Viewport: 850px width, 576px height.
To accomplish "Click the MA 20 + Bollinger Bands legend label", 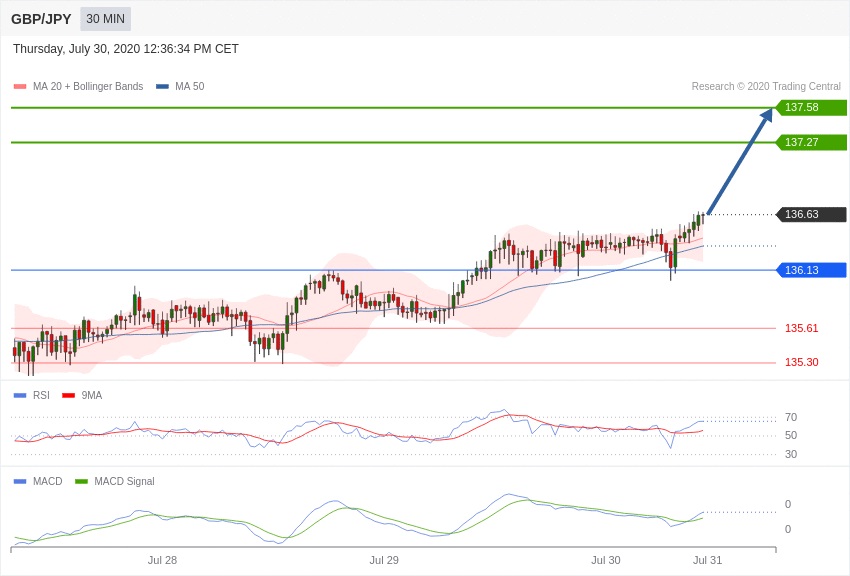I will click(88, 86).
